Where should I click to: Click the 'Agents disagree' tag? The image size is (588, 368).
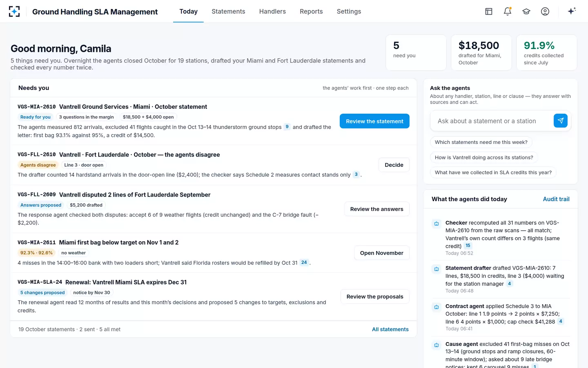38,165
